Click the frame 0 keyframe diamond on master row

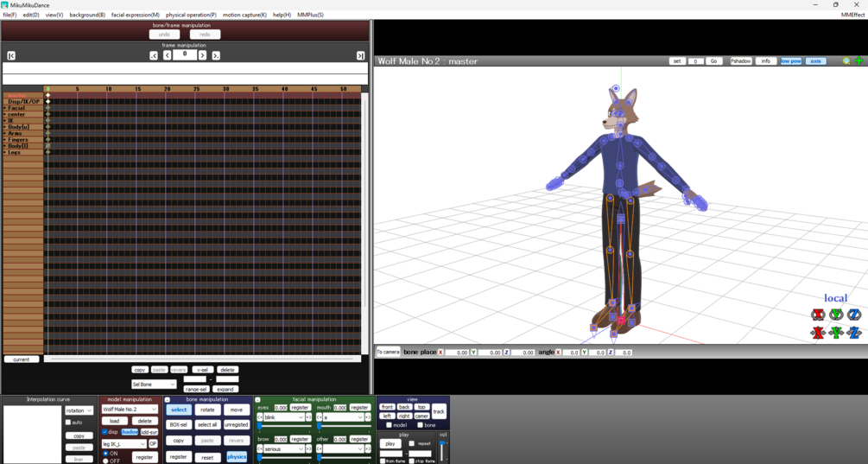[x=48, y=95]
